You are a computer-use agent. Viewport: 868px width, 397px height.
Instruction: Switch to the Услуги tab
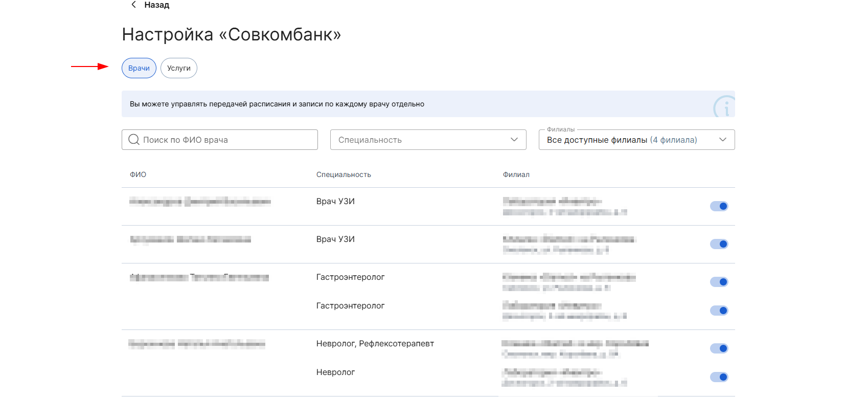point(179,68)
